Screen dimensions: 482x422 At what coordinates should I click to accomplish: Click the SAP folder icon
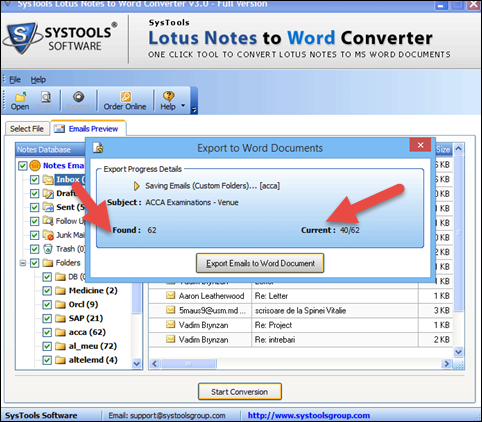point(60,318)
